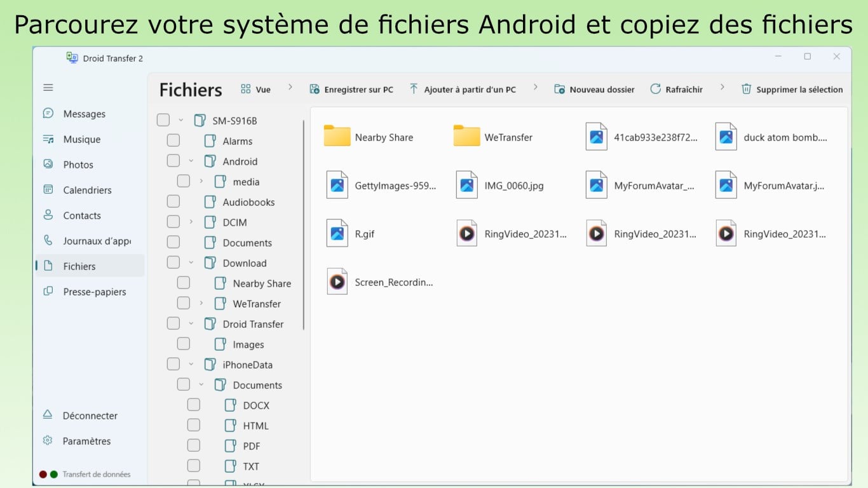Select the R.gif image file icon
This screenshot has width=868, height=488.
[337, 234]
